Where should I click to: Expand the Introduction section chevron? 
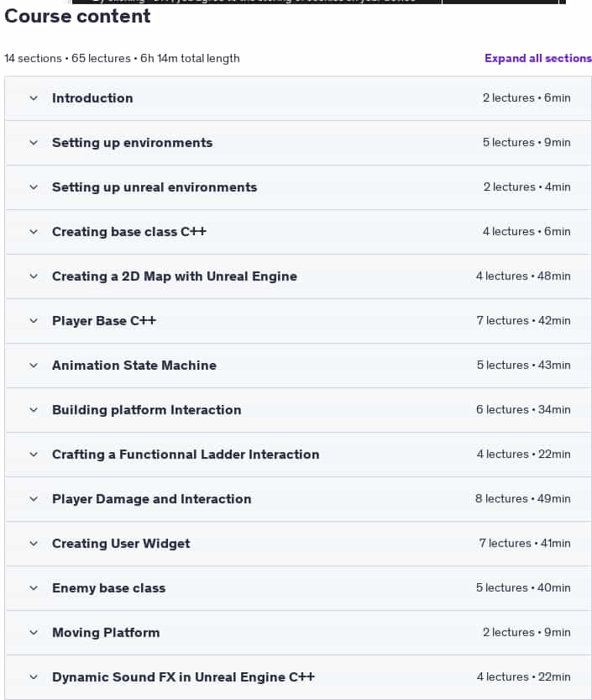coord(34,97)
